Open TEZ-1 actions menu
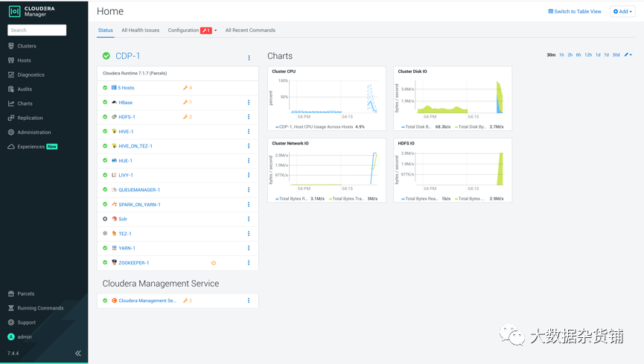Viewport: 644px width, 364px height. [249, 234]
